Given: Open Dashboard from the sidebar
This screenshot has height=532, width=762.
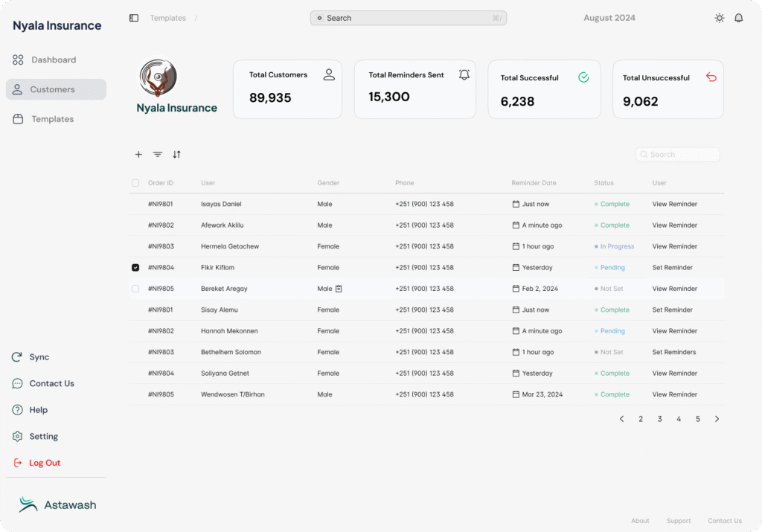Looking at the screenshot, I should pos(53,60).
